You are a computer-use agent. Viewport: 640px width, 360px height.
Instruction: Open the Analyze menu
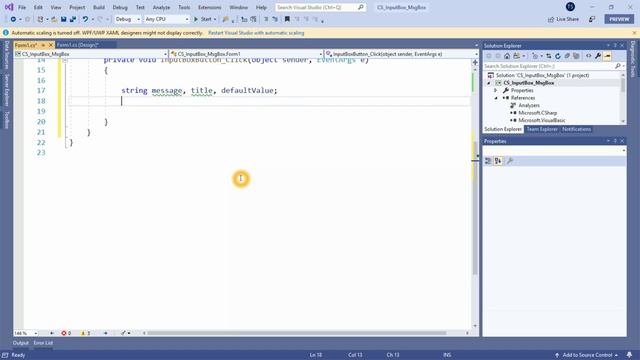click(x=161, y=7)
